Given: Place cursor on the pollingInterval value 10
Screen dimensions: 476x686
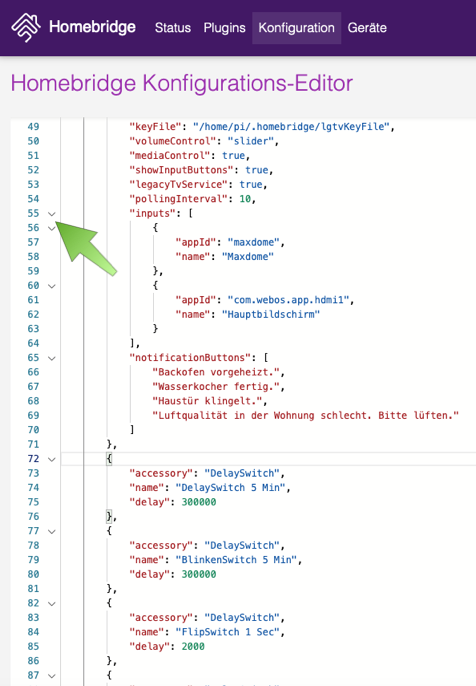Looking at the screenshot, I should pyautogui.click(x=245, y=199).
